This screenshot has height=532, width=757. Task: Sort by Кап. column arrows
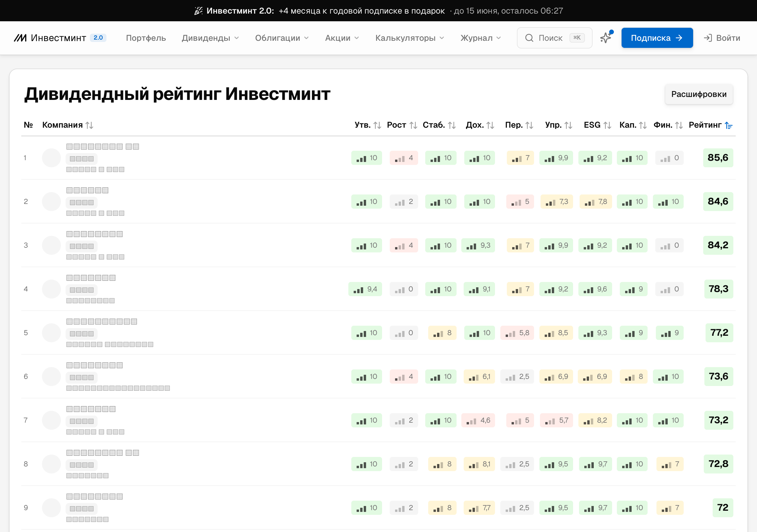coord(643,125)
